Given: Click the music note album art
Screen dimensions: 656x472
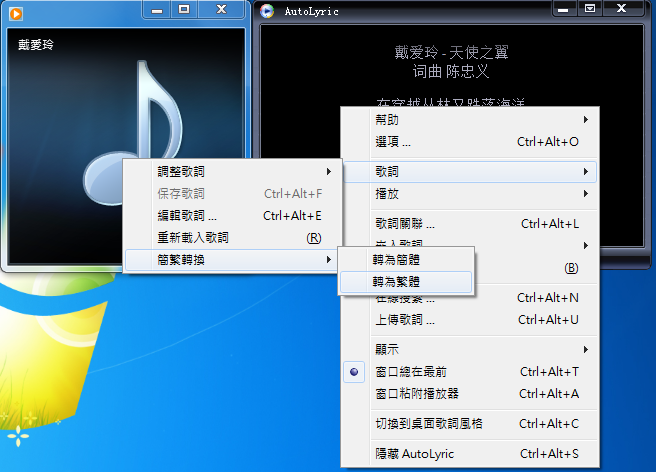Looking at the screenshot, I should pyautogui.click(x=133, y=133).
